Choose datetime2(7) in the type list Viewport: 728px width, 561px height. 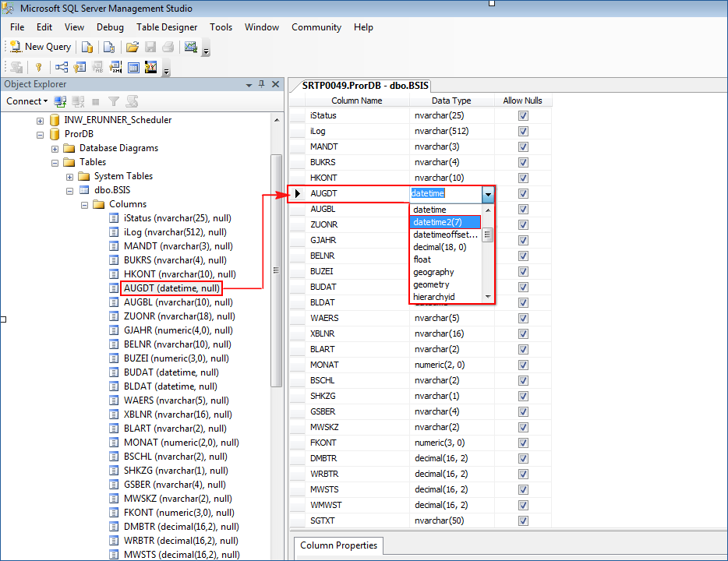click(x=445, y=222)
